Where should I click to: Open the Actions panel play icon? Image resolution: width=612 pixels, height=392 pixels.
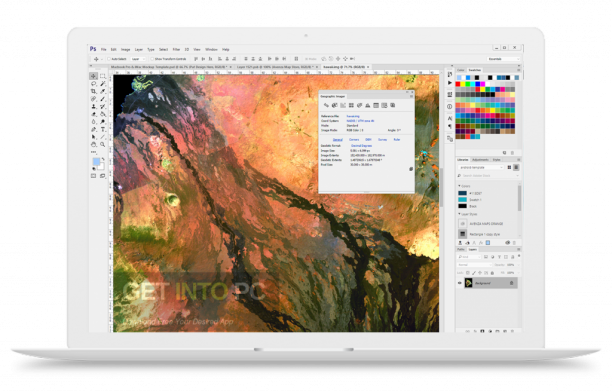(450, 83)
